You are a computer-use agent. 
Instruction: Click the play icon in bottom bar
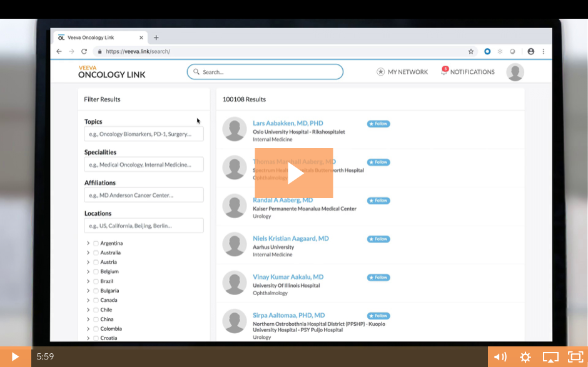[x=15, y=357]
